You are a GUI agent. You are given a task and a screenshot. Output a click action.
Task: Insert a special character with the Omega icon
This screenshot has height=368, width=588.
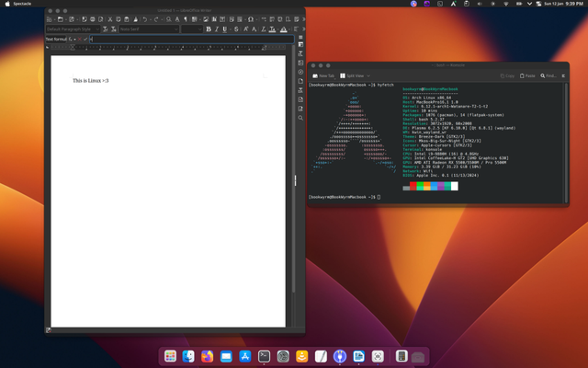[x=250, y=19]
